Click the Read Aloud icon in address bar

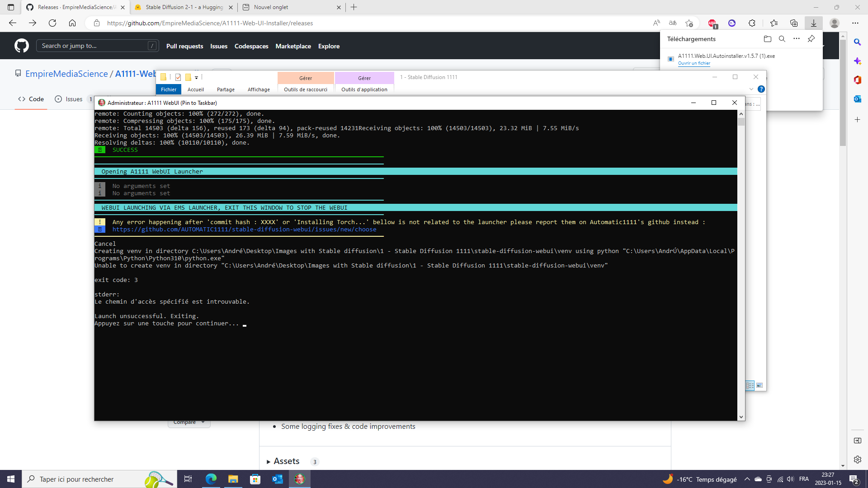(656, 23)
